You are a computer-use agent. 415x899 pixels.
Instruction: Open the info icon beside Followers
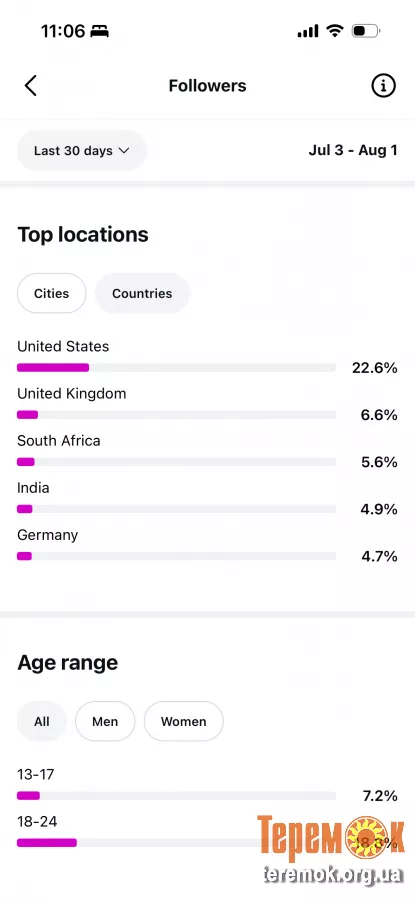click(383, 86)
